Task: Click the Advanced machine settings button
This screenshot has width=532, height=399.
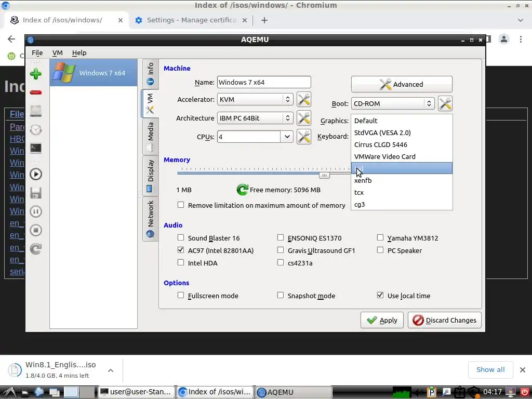Action: coord(402,84)
